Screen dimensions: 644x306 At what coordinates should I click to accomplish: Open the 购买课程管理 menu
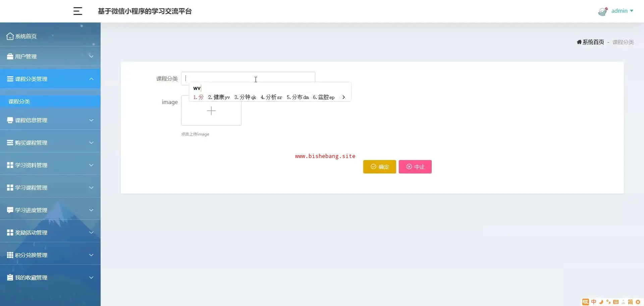[50, 143]
